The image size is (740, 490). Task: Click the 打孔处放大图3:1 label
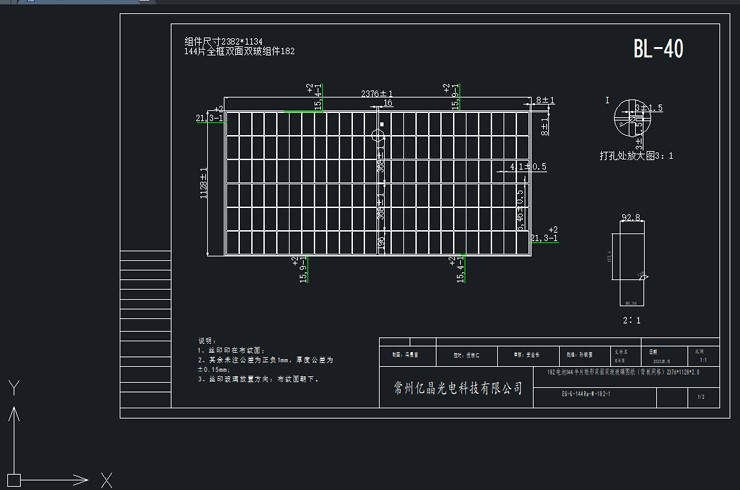636,156
